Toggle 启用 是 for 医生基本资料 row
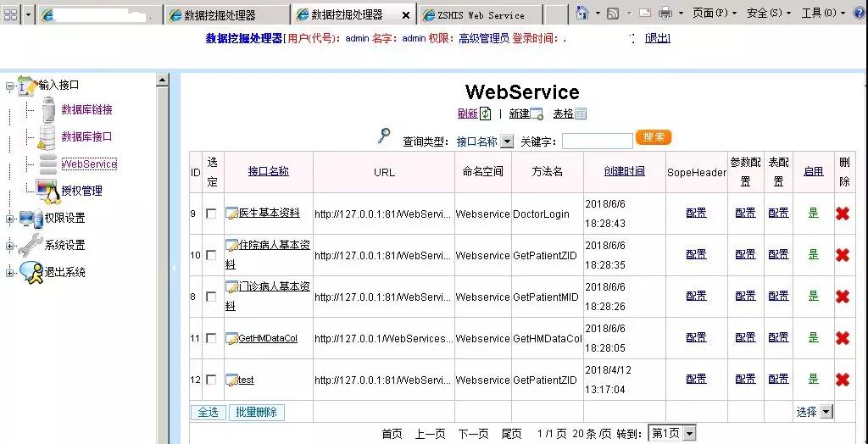The image size is (868, 444). pos(813,213)
